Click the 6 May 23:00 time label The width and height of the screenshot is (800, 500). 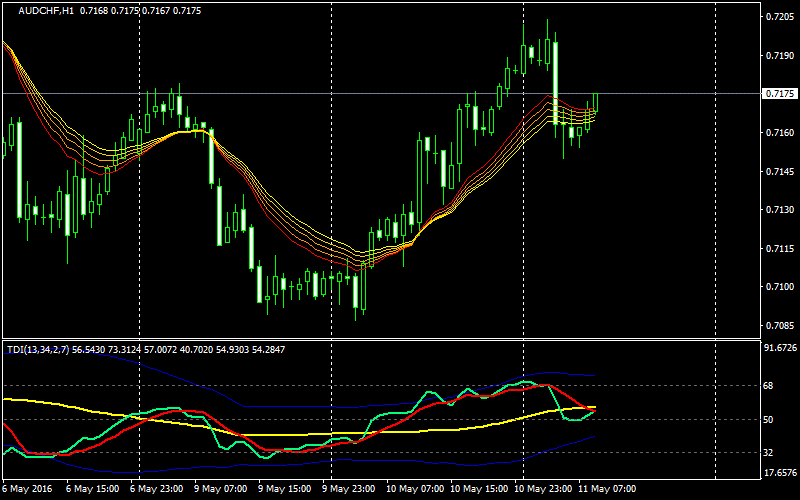pos(157,489)
